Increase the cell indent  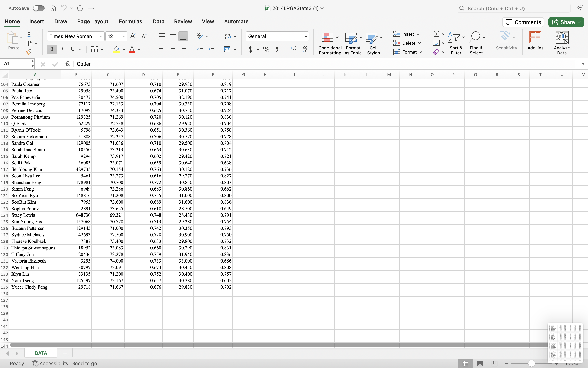211,49
